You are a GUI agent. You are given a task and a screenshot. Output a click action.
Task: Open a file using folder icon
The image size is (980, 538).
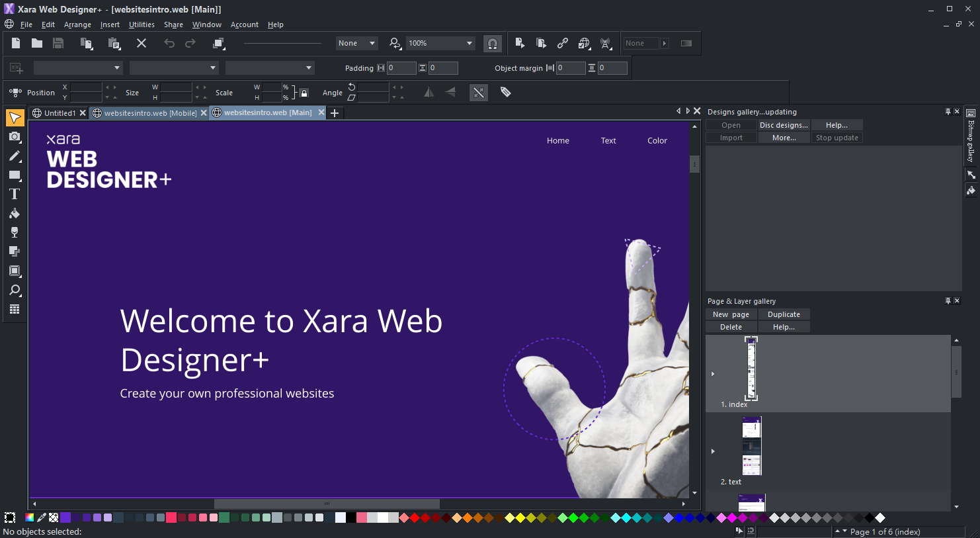37,43
